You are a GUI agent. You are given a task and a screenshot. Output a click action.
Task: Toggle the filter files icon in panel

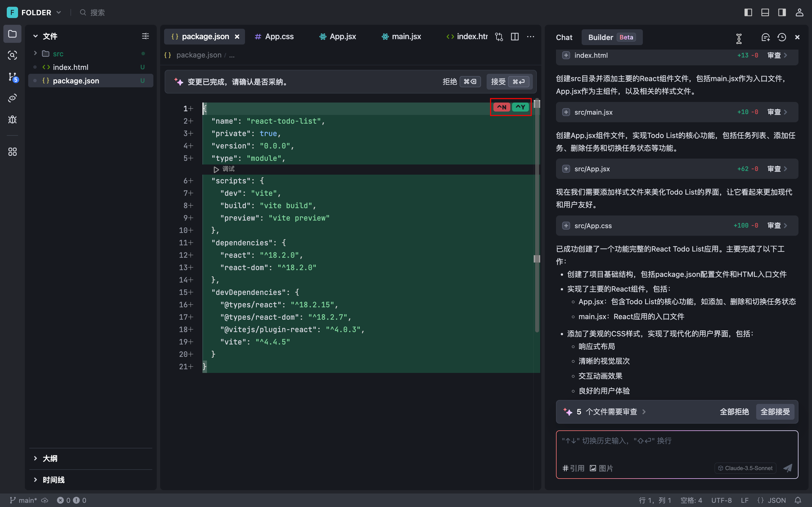pos(145,36)
